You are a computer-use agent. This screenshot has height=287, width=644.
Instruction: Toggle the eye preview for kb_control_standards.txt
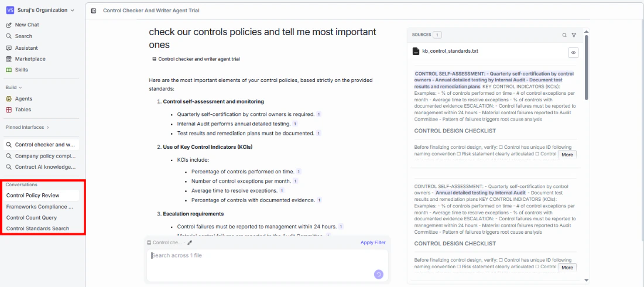(573, 53)
